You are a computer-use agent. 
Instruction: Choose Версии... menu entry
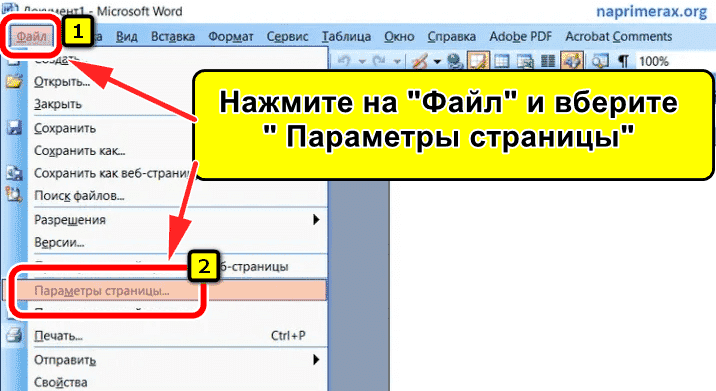[x=59, y=243]
